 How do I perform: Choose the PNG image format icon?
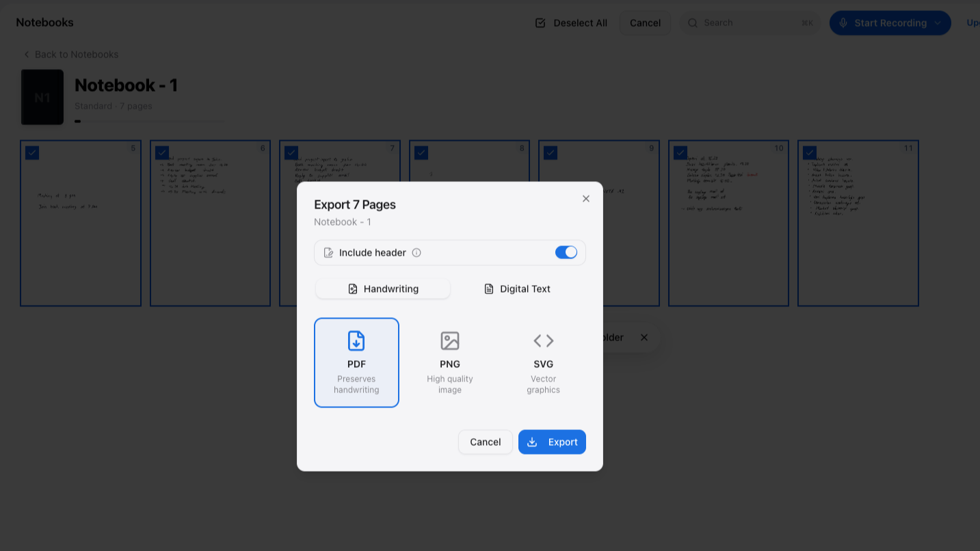pyautogui.click(x=450, y=340)
